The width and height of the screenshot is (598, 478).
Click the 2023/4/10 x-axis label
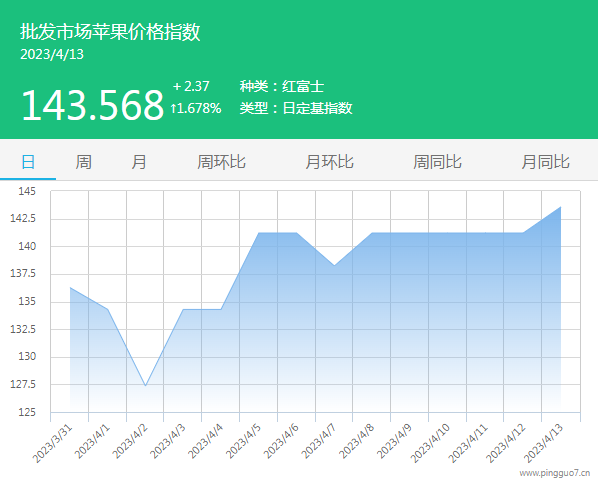coord(430,443)
